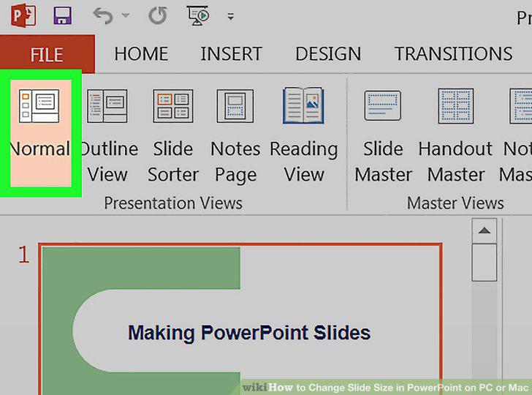Click the scroll up arrow of thumbnail pane

tap(484, 230)
